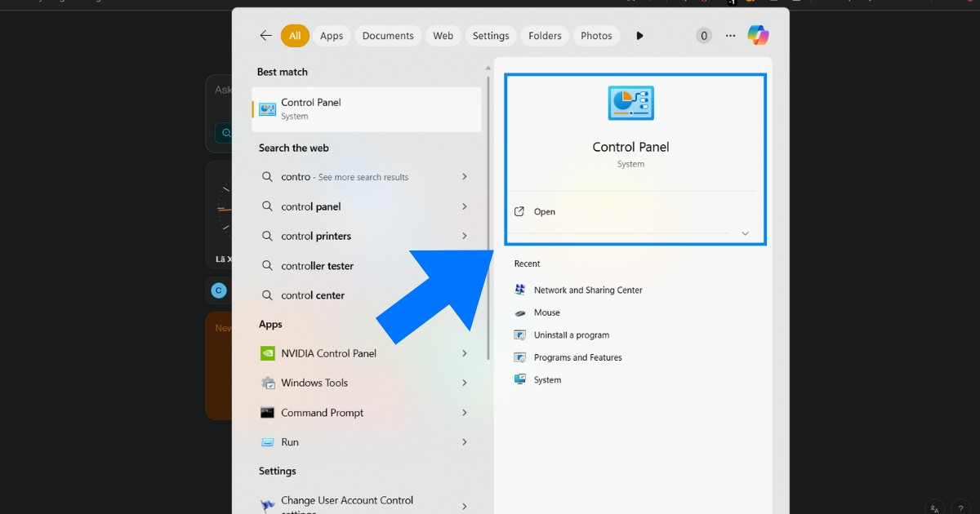Launch NVIDIA Control Panel from Apps list
Screen dimensions: 980x514
328,352
